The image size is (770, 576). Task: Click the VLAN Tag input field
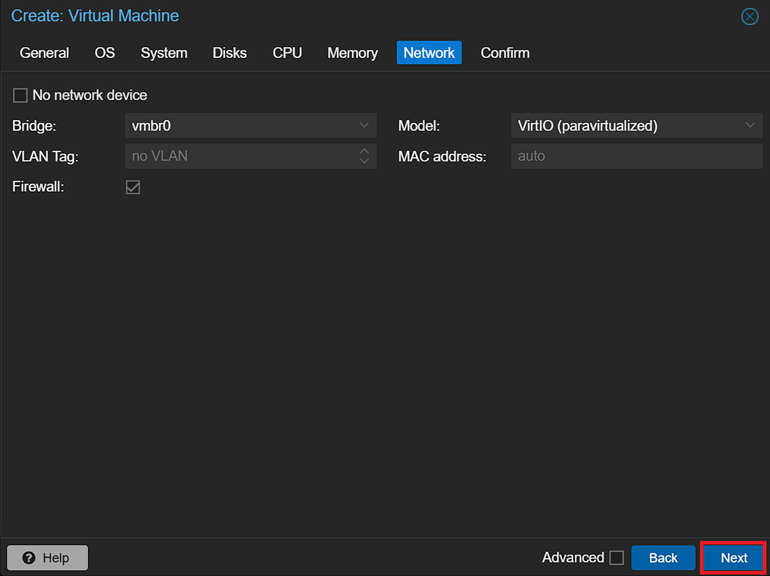[240, 156]
